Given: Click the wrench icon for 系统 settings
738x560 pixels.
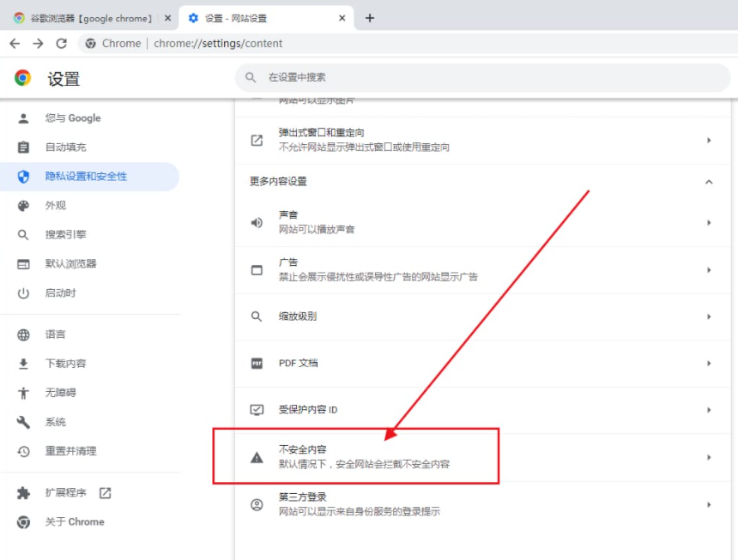Looking at the screenshot, I should [23, 421].
